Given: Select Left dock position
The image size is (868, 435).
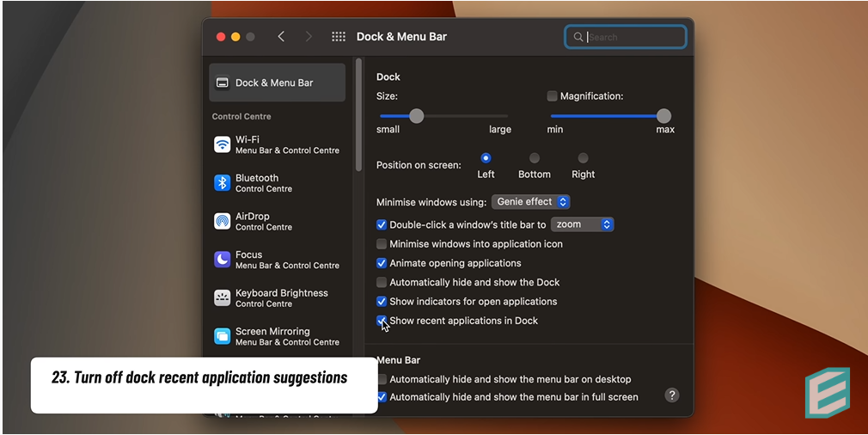Looking at the screenshot, I should click(x=486, y=158).
